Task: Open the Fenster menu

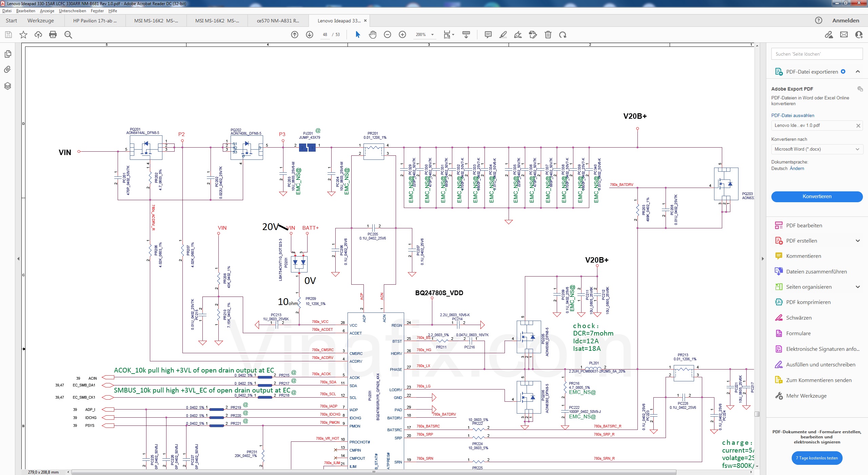Action: 97,11
